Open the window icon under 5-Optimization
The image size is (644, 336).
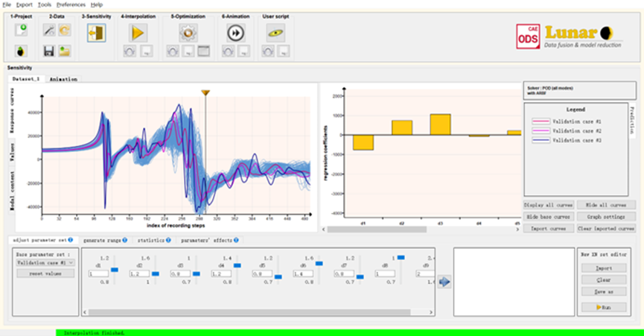click(204, 51)
